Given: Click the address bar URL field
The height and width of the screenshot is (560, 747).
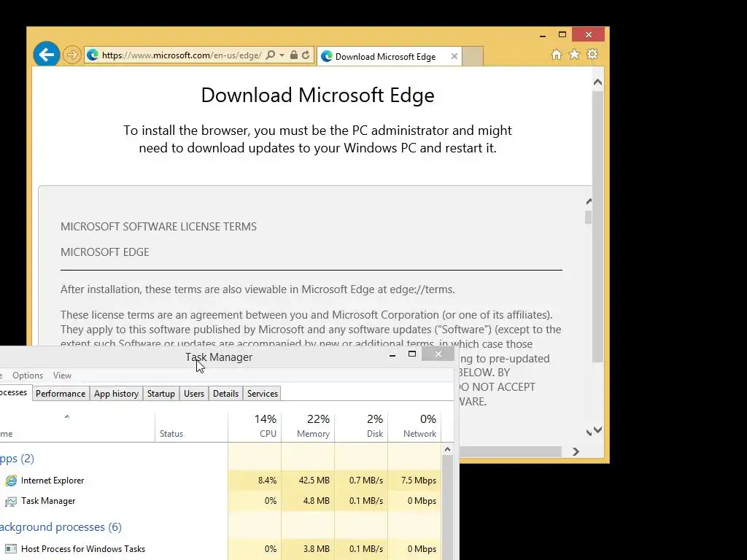Looking at the screenshot, I should click(181, 55).
